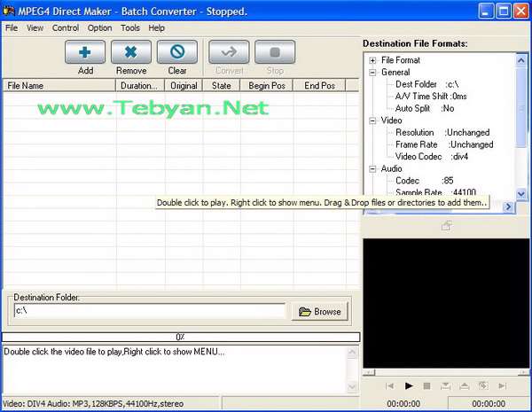532x412 pixels.
Task: Select the audio Codec :85 item
Action: pyautogui.click(x=425, y=181)
